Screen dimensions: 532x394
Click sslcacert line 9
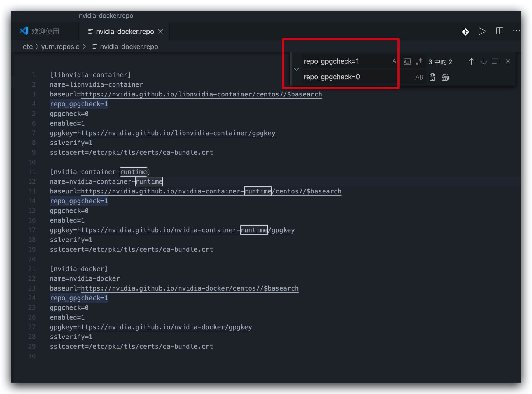[x=131, y=153]
